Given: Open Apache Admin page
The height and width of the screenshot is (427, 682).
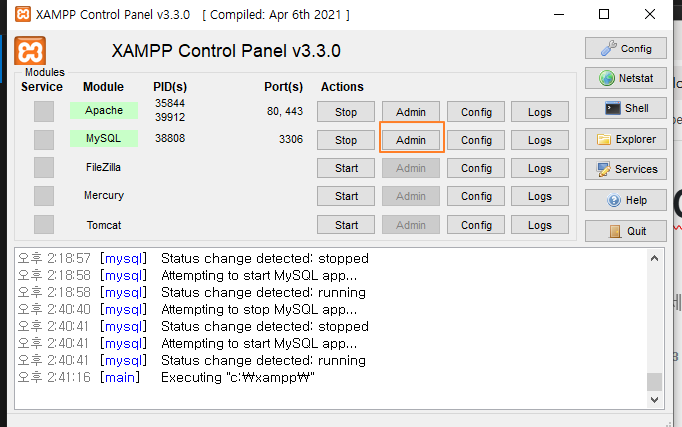Looking at the screenshot, I should 411,112.
